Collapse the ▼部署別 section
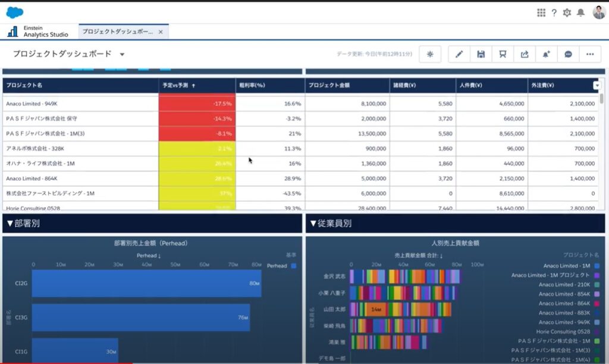The width and height of the screenshot is (609, 364). click(24, 224)
